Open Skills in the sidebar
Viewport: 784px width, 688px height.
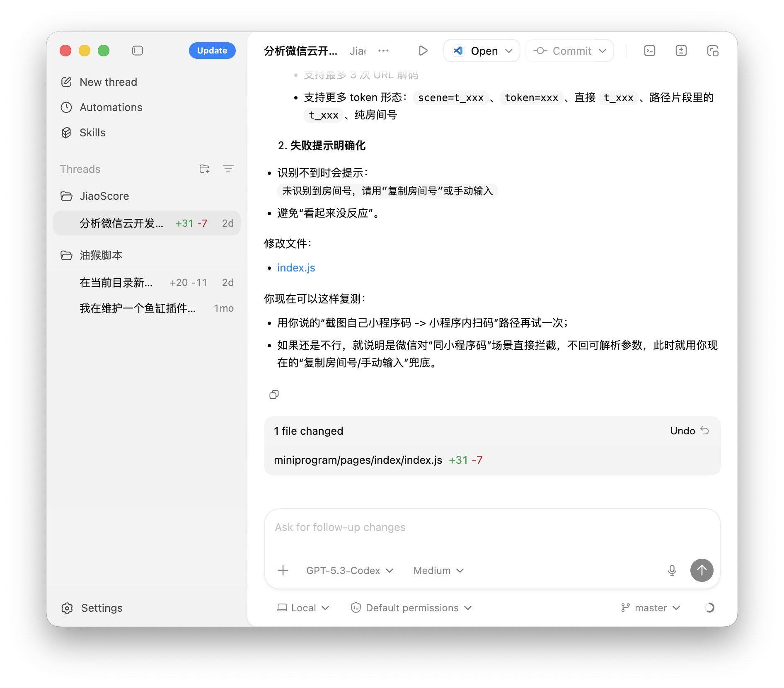(92, 133)
